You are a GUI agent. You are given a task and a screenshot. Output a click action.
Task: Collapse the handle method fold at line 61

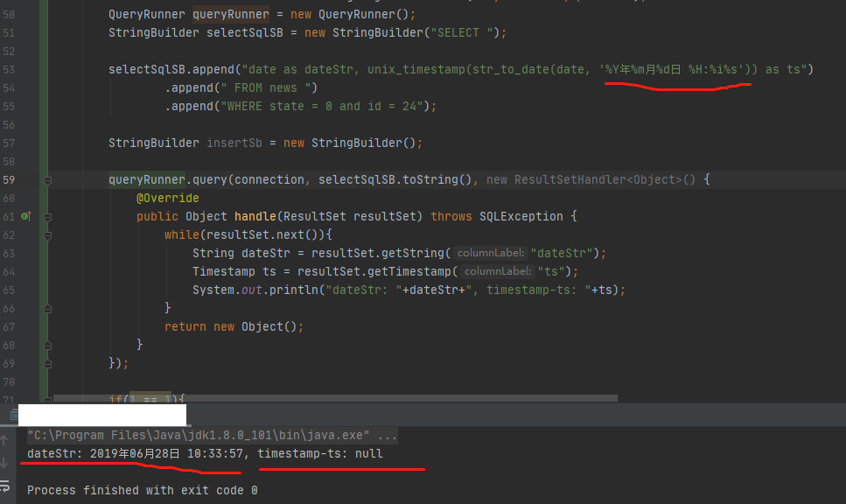[47, 217]
